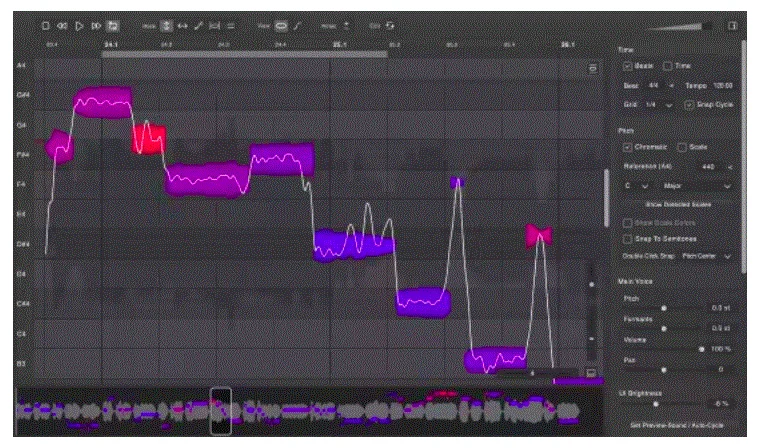
Task: Select the red note blob near G4
Action: tap(149, 139)
